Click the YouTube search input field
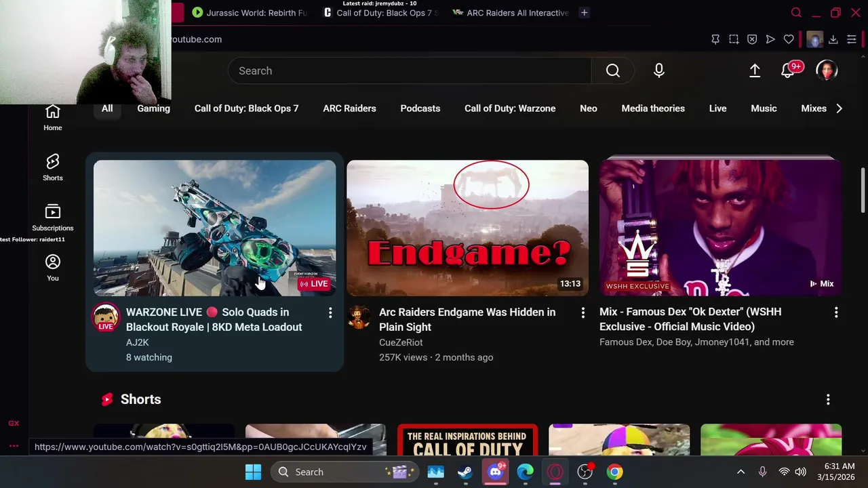 [410, 70]
